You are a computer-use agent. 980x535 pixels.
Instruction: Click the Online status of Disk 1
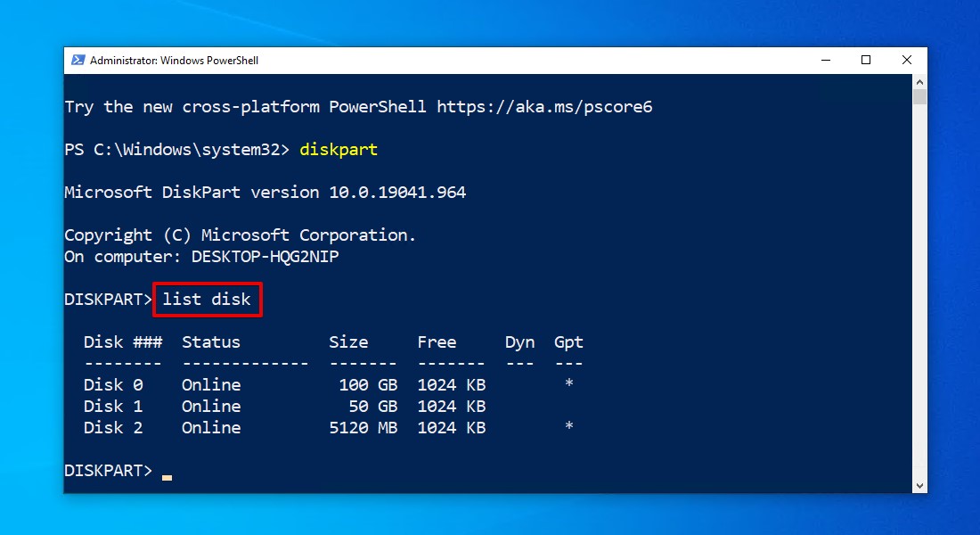click(211, 406)
